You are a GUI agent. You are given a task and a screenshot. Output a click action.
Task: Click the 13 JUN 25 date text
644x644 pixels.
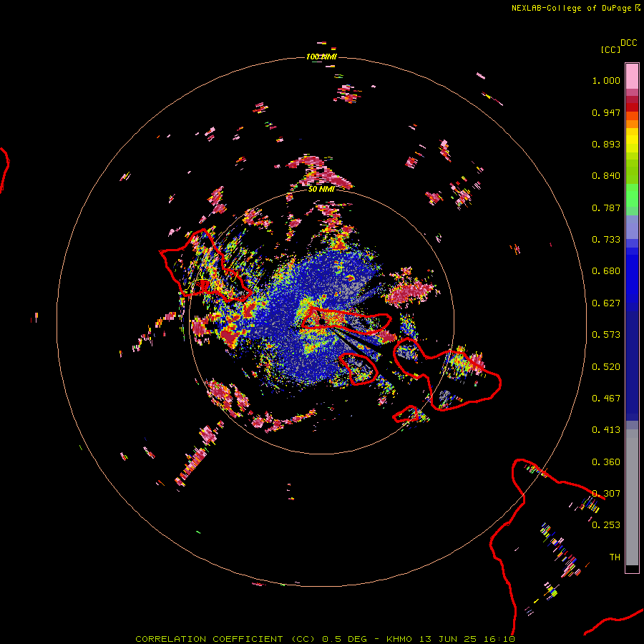[x=448, y=639]
